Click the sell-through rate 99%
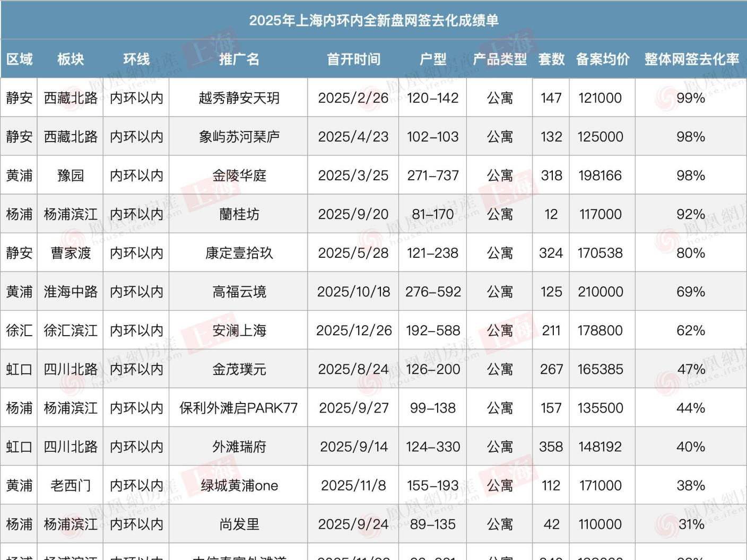 [691, 98]
